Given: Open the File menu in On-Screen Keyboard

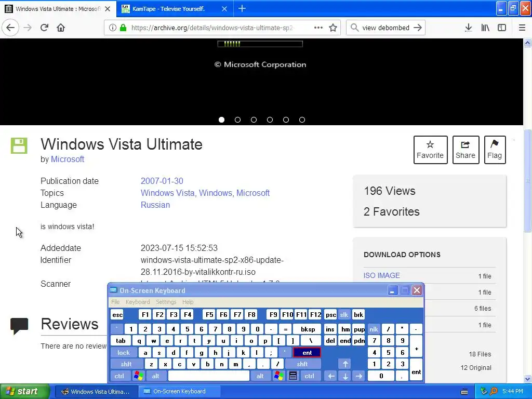Looking at the screenshot, I should pos(115,302).
